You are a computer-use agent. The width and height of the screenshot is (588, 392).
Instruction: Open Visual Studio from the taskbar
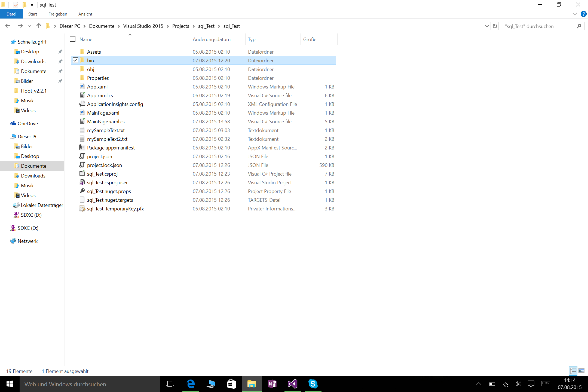coord(292,384)
